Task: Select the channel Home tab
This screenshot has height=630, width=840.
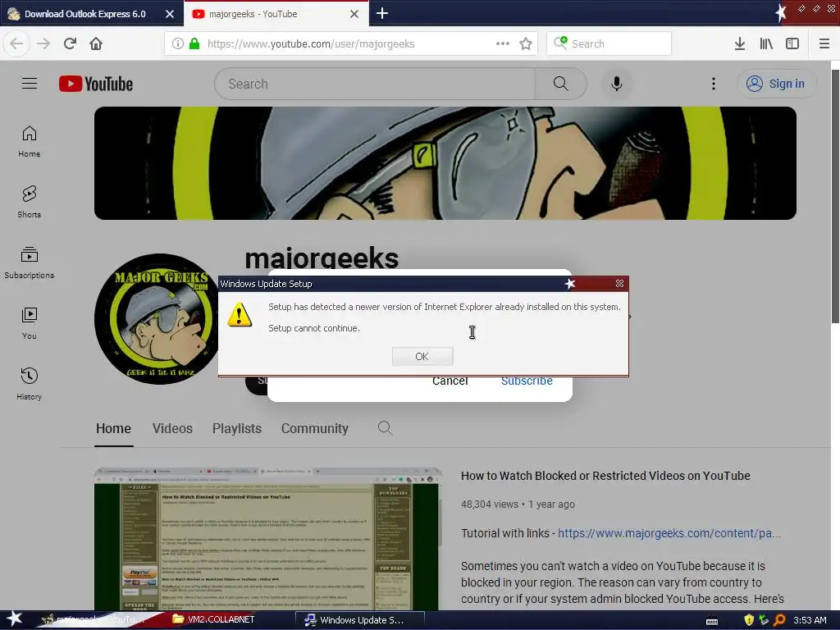Action: tap(113, 428)
